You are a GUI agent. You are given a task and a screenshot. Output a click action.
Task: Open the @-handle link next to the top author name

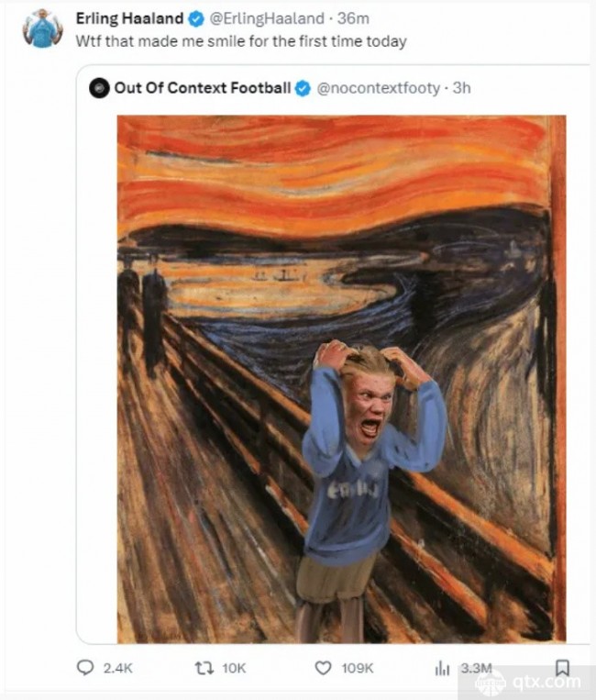[x=267, y=18]
